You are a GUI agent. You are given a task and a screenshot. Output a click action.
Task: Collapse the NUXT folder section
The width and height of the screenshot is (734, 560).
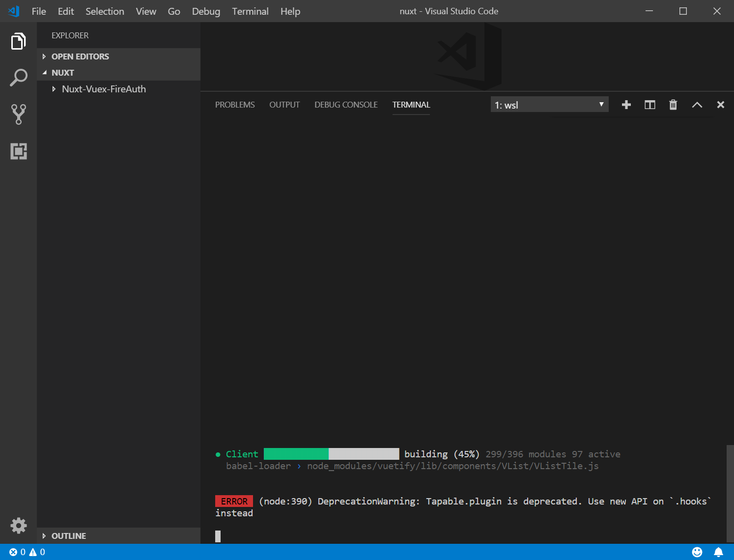[118, 73]
